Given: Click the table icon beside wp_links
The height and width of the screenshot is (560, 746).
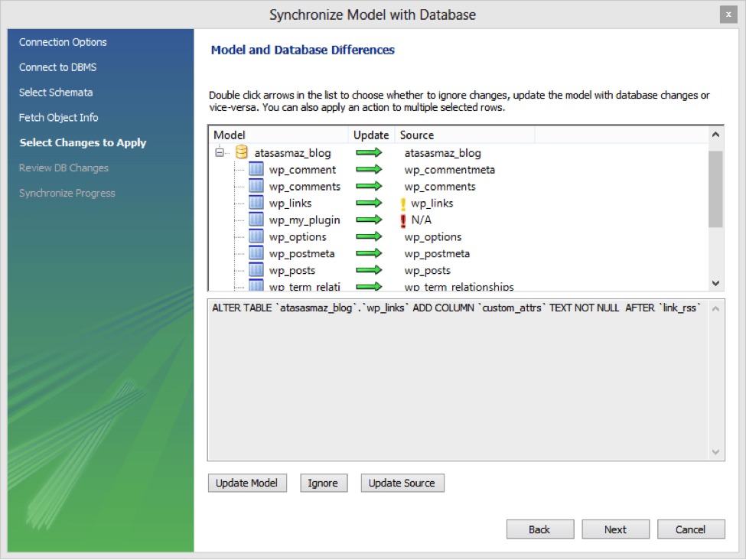Looking at the screenshot, I should 256,202.
